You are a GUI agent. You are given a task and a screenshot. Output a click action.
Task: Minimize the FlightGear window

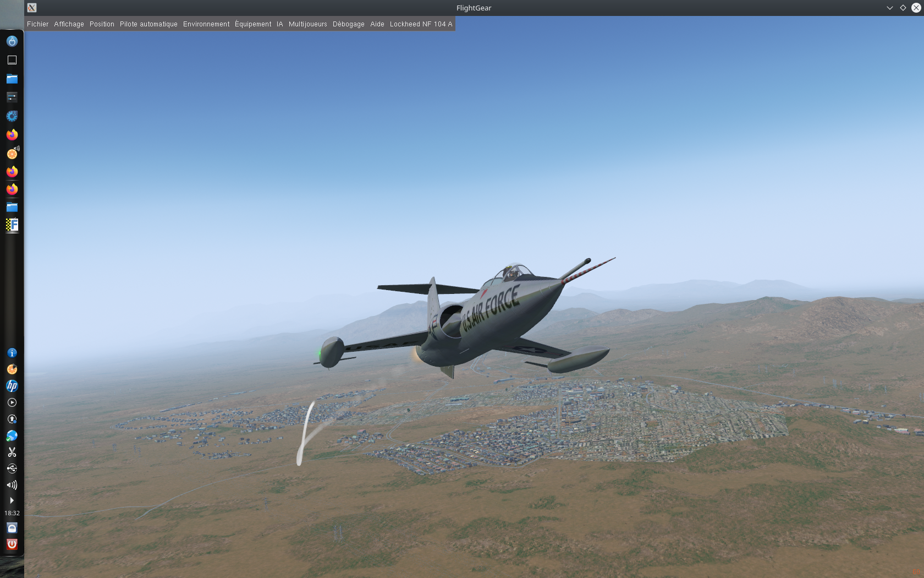coord(890,8)
